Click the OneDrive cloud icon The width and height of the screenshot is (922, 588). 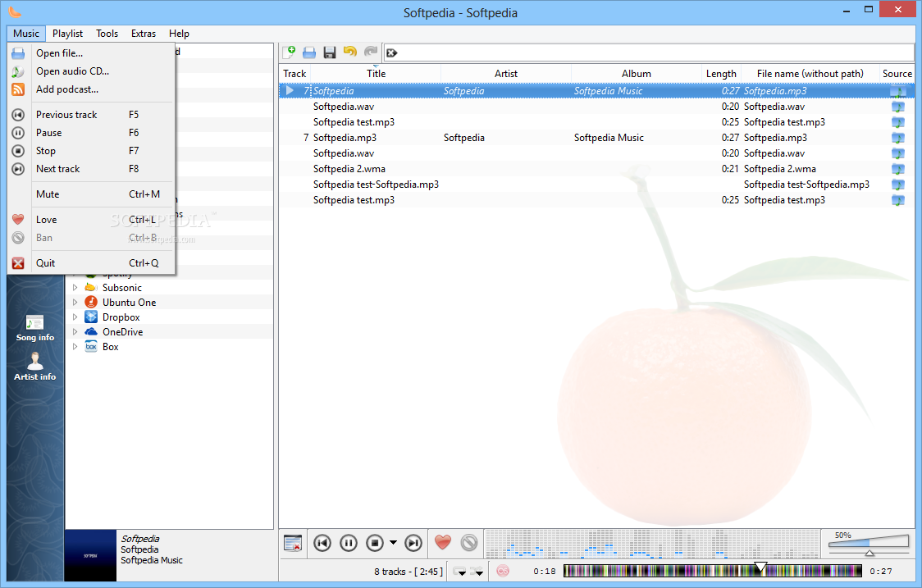[x=90, y=331]
